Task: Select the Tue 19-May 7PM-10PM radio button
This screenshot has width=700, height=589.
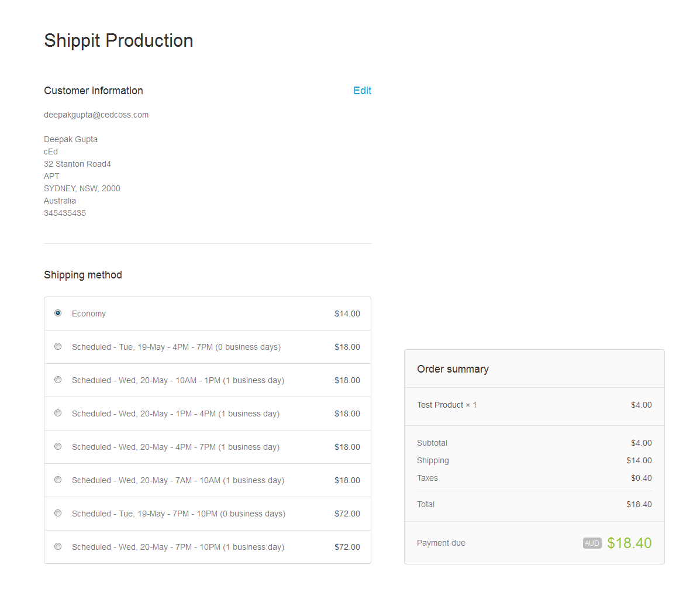Action: tap(58, 513)
